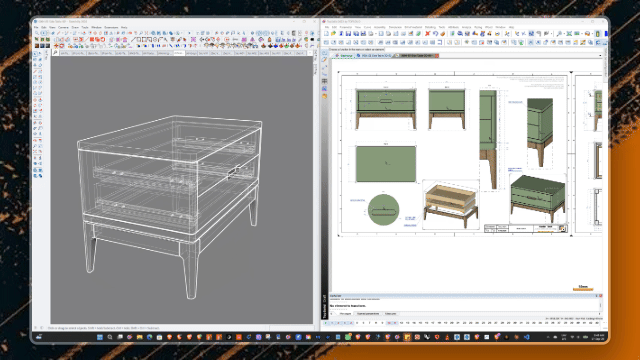Expand the dropdown arrow next to print icon
Screen dimensions: 640x360
[376, 34]
